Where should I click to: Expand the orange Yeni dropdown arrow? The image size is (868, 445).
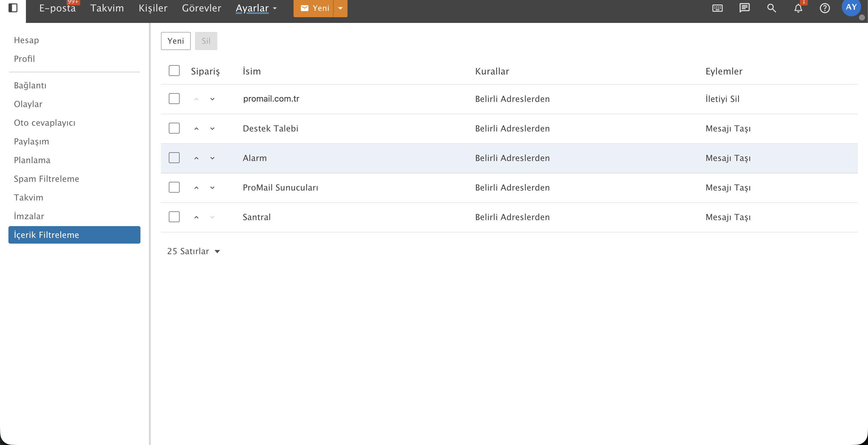point(340,8)
